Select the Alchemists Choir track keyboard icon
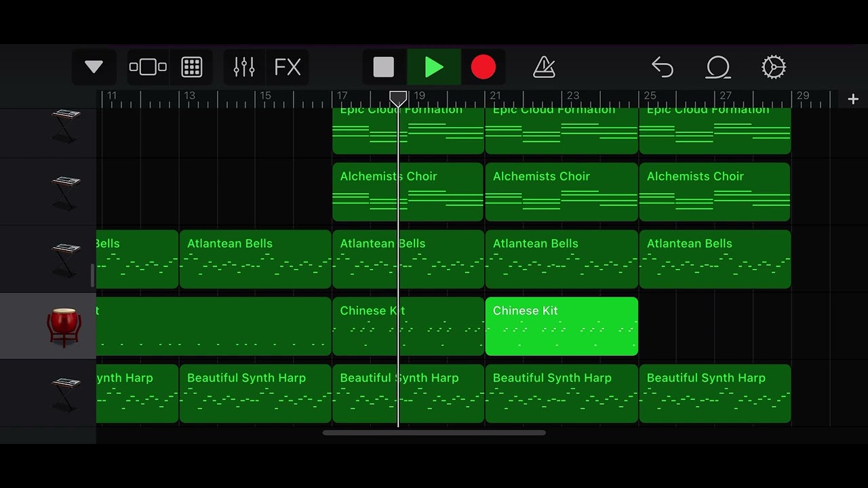The height and width of the screenshot is (488, 868). (x=66, y=192)
